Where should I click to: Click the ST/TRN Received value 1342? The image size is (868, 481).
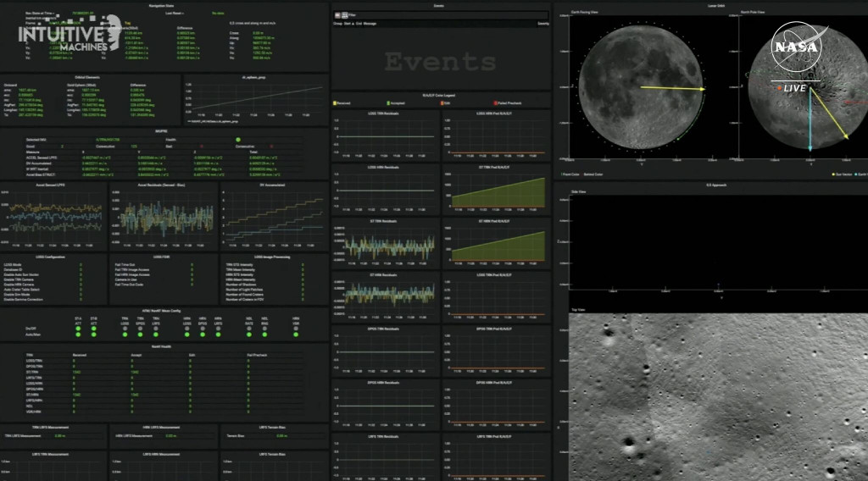76,372
